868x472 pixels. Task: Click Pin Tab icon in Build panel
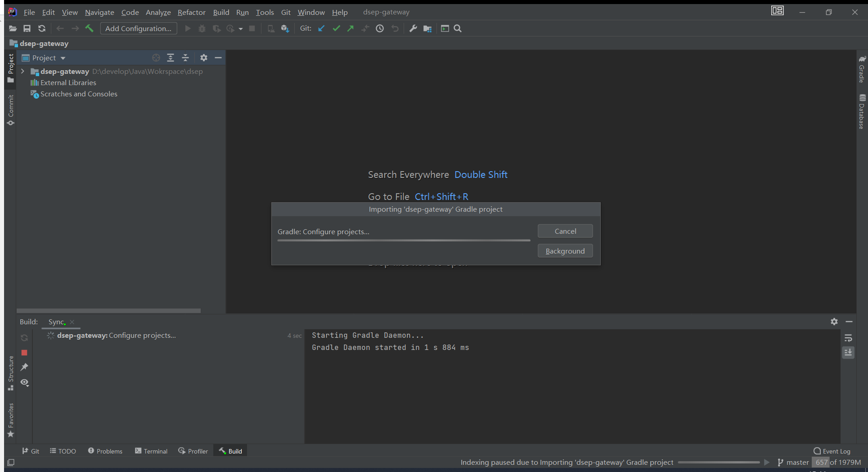tap(24, 367)
